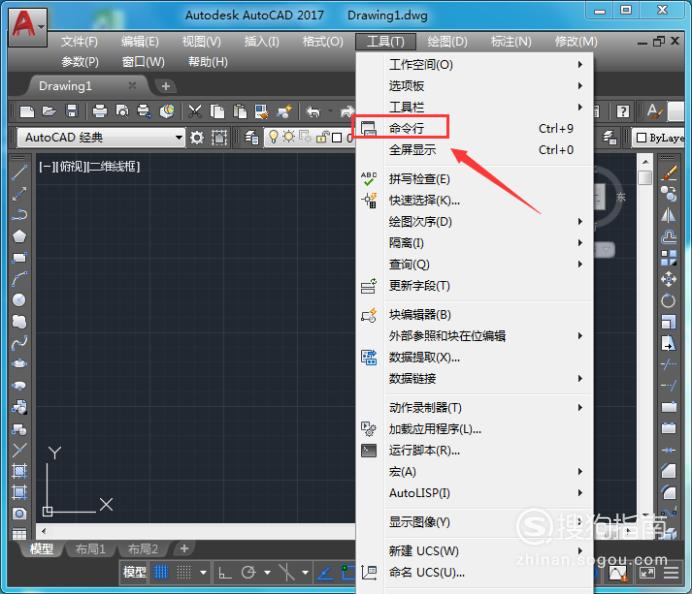Choose 命令行 from the Tools menu

point(475,128)
